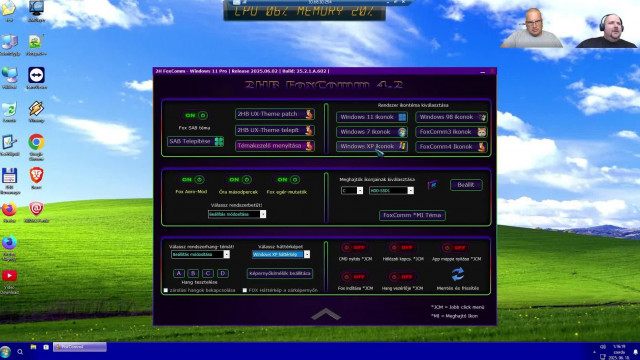Toggle Óra másodpercek switch

point(240,180)
